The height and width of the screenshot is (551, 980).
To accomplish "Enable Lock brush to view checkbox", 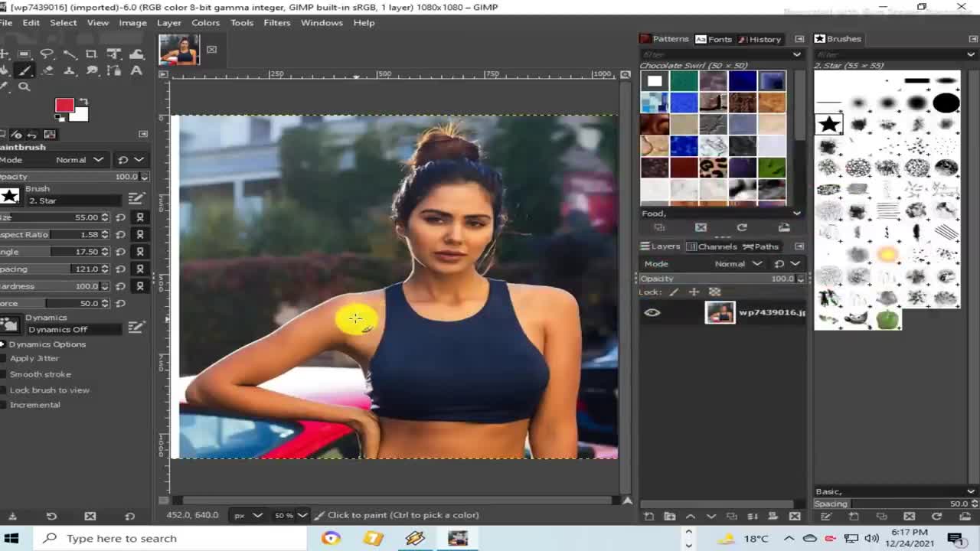I will click(x=3, y=390).
